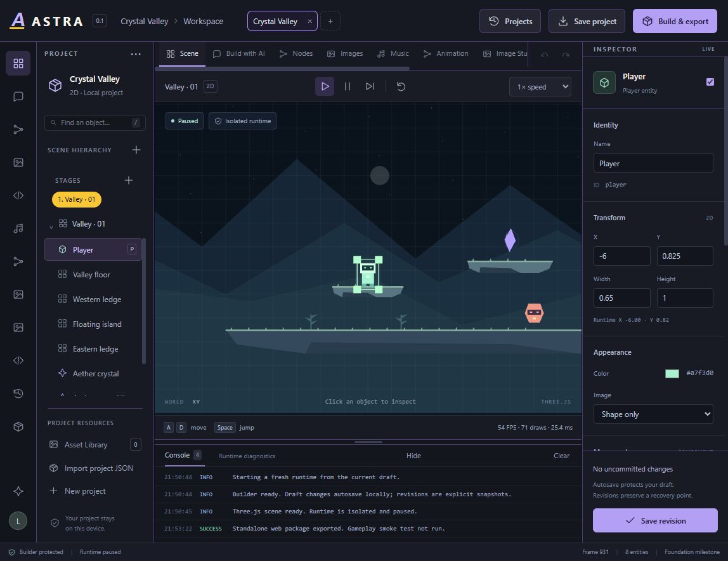Open the revision history icon in left sidebar

[18, 393]
